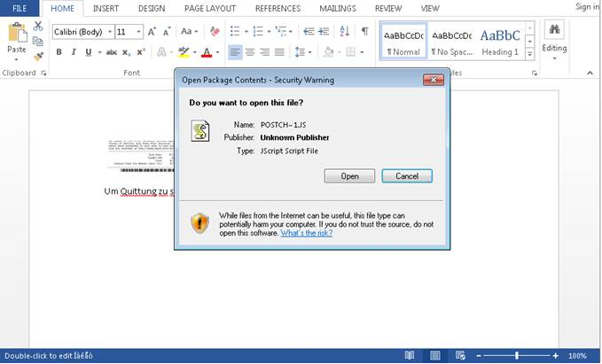Show paragraph marks pilcrow icon
Viewport: 602px width, 364px height.
[365, 31]
